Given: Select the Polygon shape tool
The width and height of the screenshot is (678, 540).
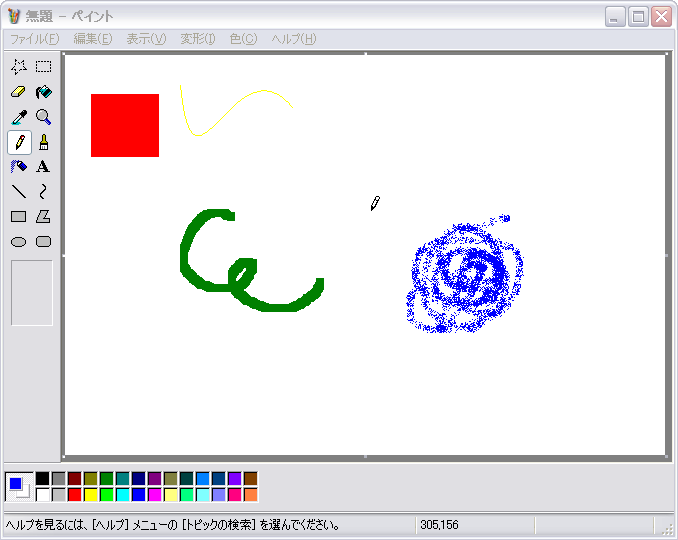Looking at the screenshot, I should 43,217.
